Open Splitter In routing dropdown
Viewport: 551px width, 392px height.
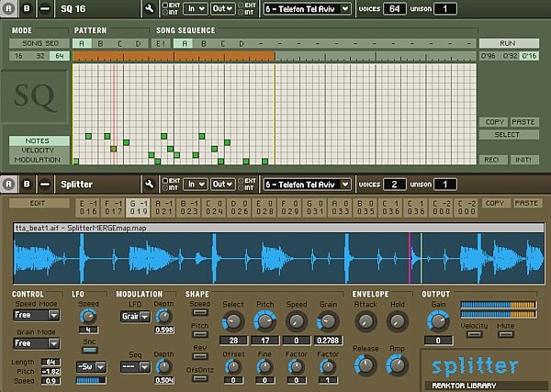click(196, 184)
